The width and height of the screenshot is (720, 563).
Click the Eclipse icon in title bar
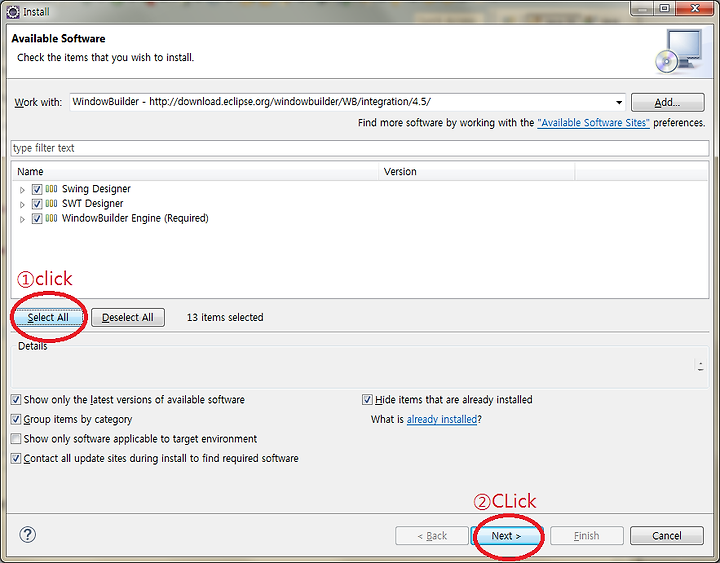13,12
